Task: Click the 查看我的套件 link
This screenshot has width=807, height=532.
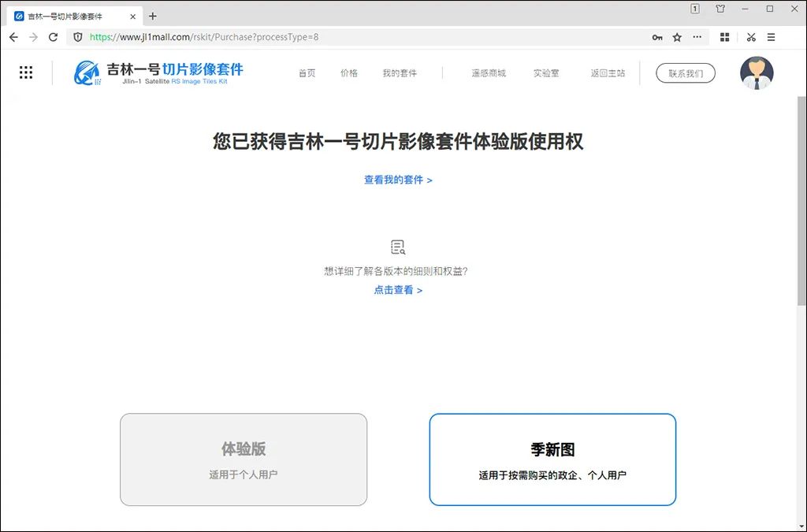Action: (x=398, y=180)
